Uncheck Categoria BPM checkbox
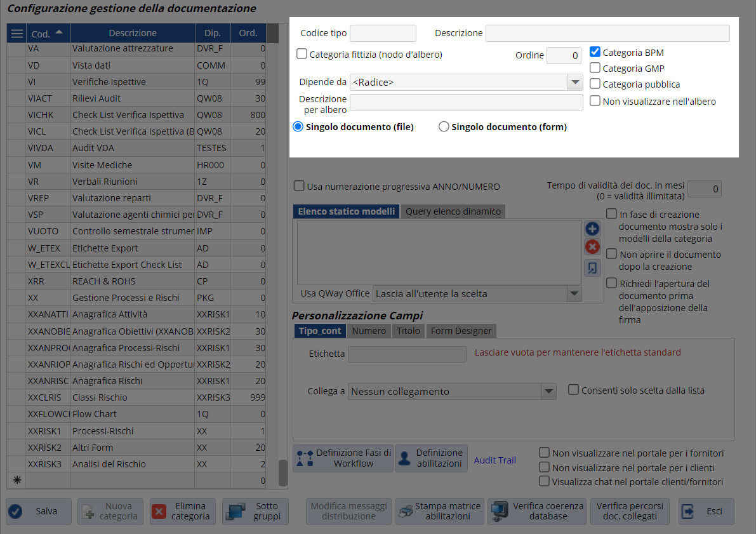This screenshot has height=534, width=756. pyautogui.click(x=595, y=53)
